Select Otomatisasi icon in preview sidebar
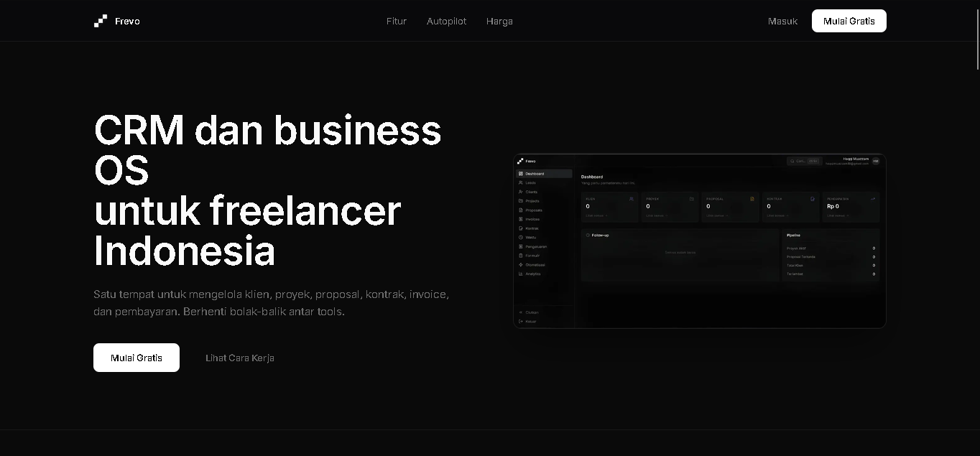 click(520, 264)
